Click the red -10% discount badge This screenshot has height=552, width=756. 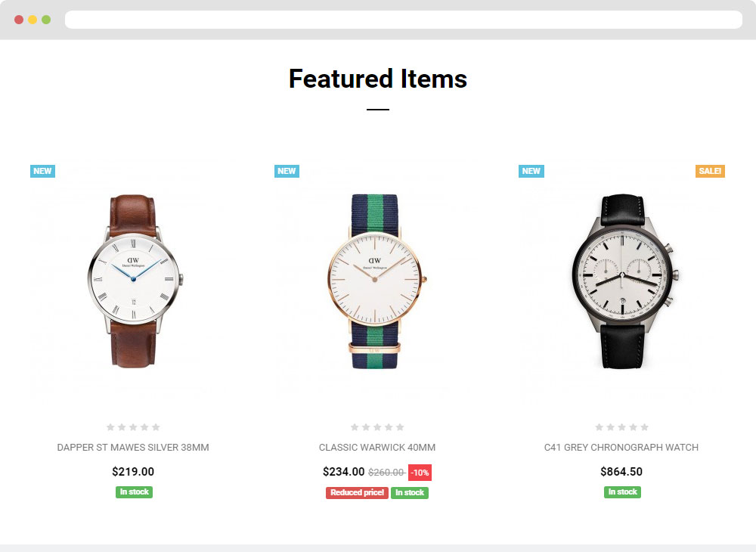(x=420, y=473)
